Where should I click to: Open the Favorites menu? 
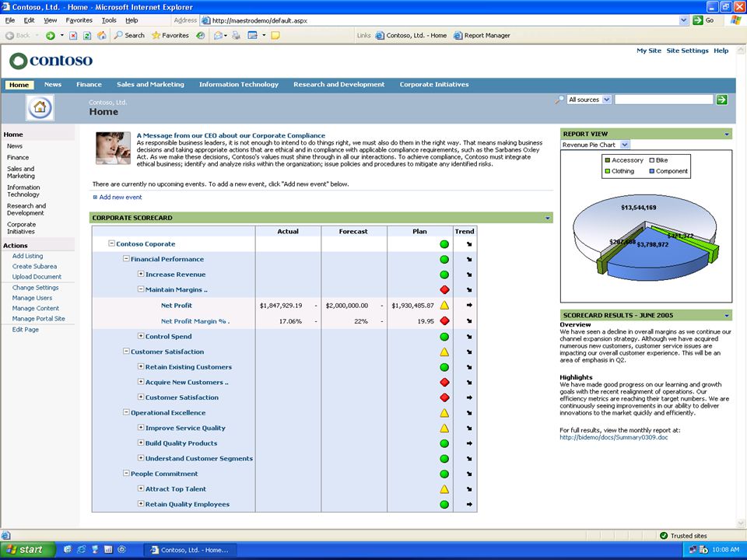pos(79,20)
